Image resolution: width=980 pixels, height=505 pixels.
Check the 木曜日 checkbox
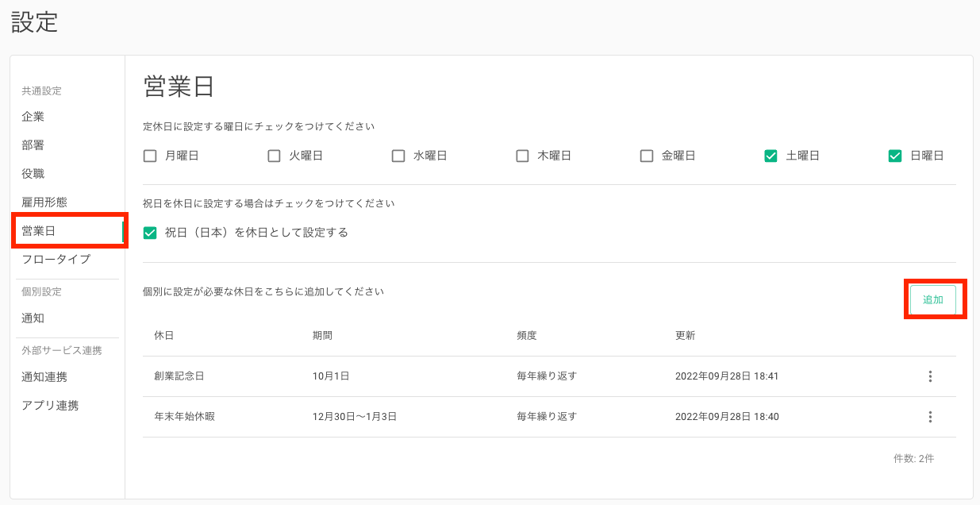(x=522, y=156)
